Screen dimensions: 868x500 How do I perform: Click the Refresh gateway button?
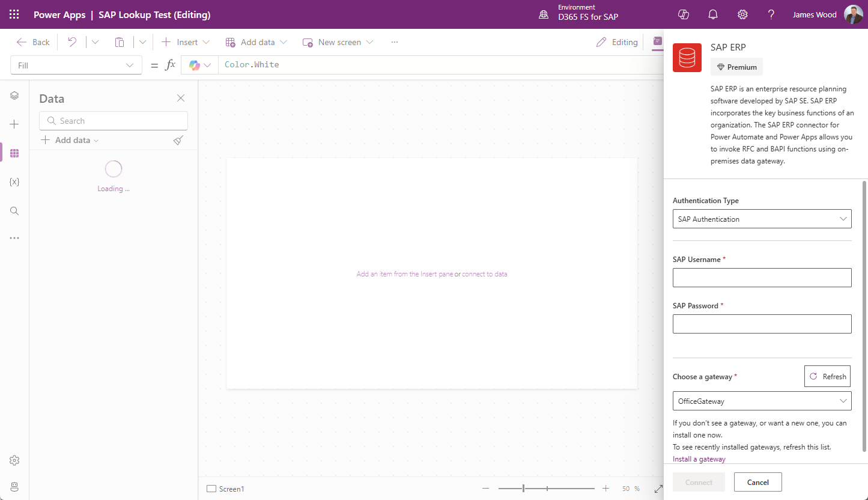pyautogui.click(x=827, y=376)
